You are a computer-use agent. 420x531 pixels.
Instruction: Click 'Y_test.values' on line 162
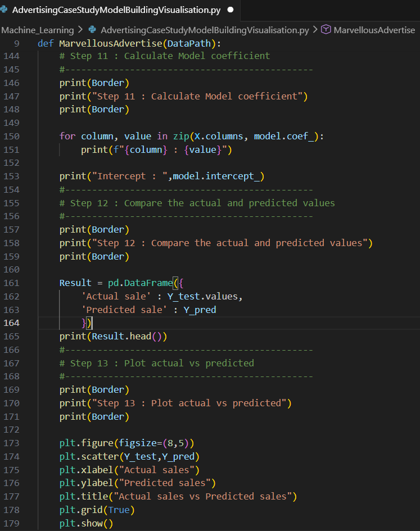point(203,296)
